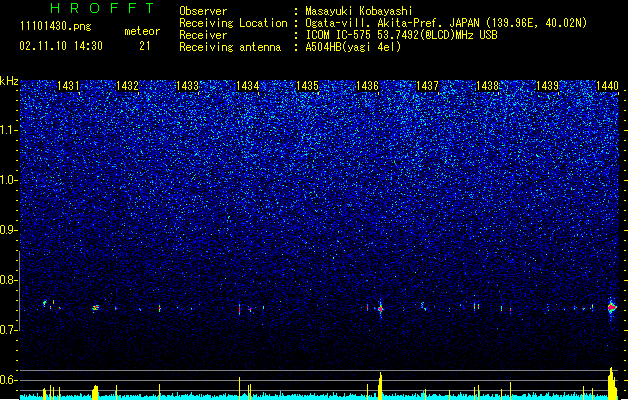The height and width of the screenshot is (400, 629).
Task: Click the HROFFT title text
Action: [103, 8]
